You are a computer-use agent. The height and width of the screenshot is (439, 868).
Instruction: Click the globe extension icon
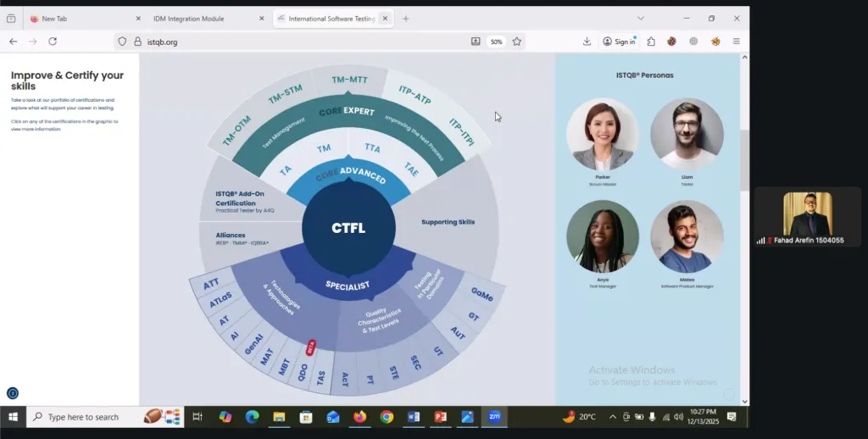(693, 42)
